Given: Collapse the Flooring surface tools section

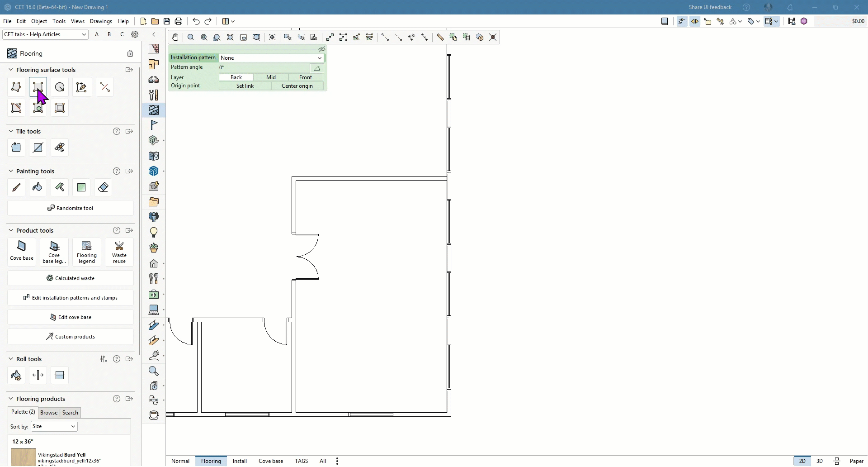Looking at the screenshot, I should pos(11,70).
